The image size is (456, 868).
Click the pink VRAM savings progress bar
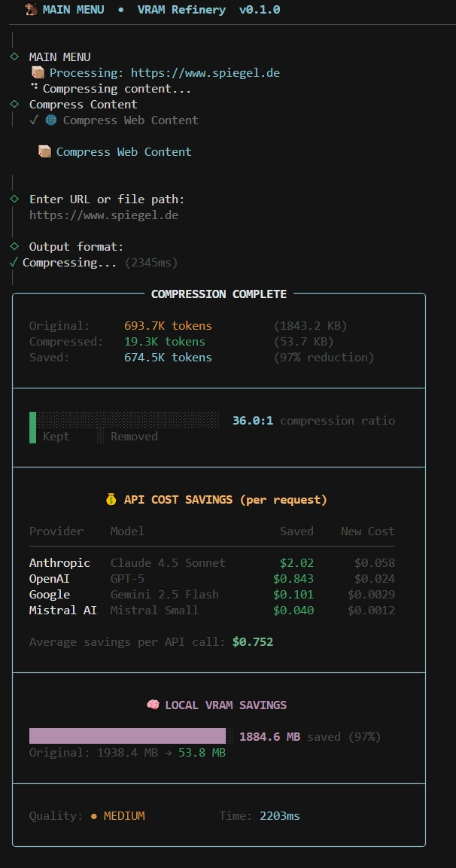pos(128,736)
